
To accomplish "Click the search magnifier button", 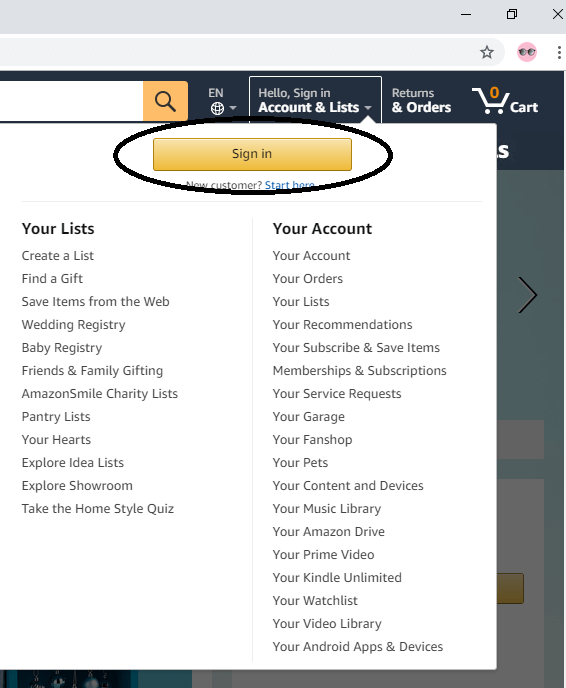I will (165, 101).
